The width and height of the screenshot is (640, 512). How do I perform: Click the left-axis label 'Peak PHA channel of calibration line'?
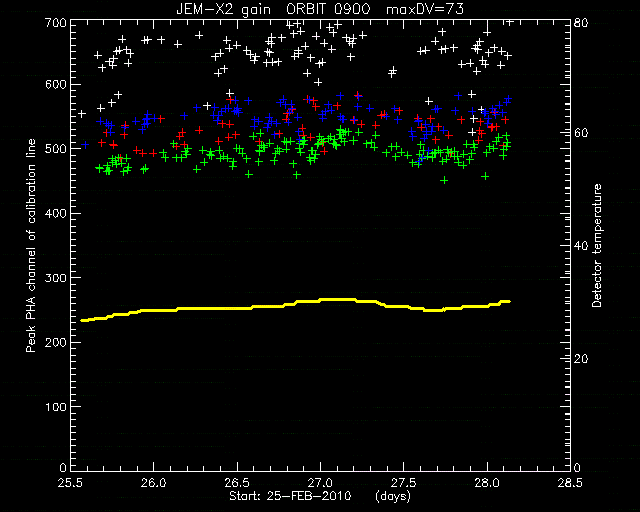click(31, 245)
